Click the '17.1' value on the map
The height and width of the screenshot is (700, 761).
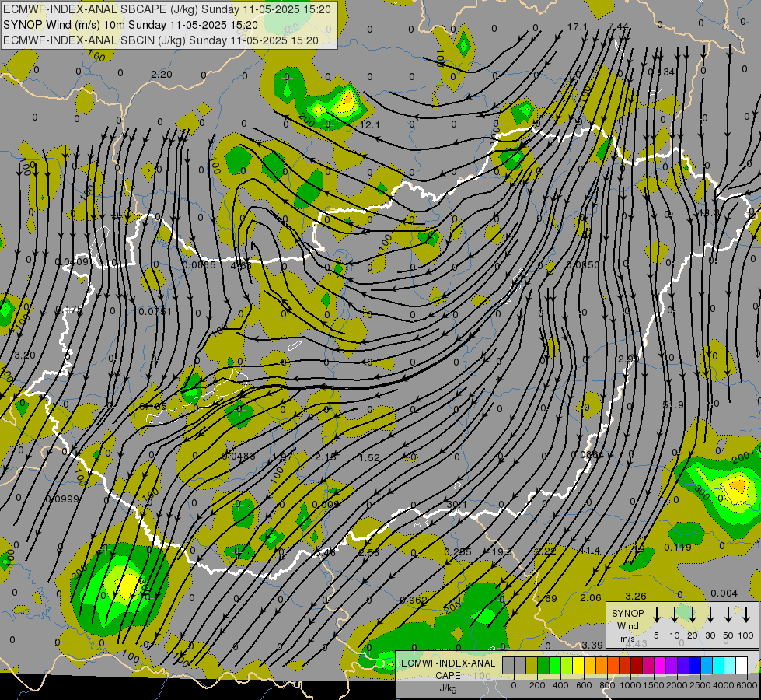[x=578, y=27]
